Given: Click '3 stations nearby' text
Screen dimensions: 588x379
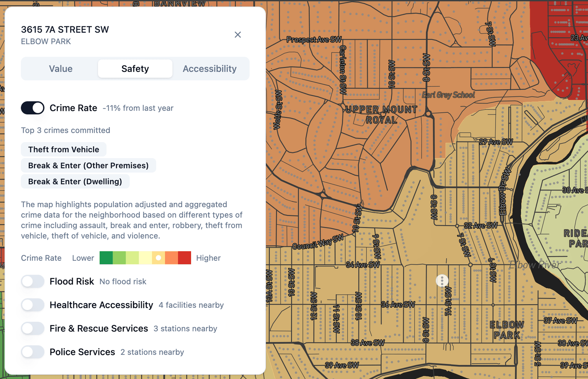Looking at the screenshot, I should (x=185, y=329).
